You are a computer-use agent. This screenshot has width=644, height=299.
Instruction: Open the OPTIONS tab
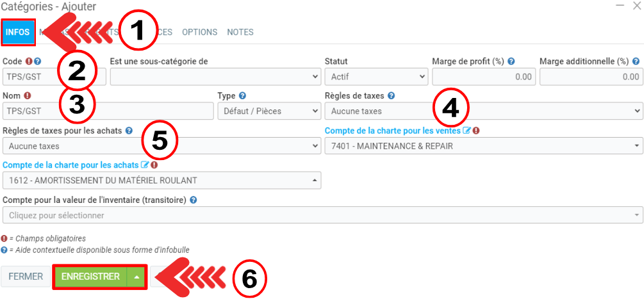(199, 32)
